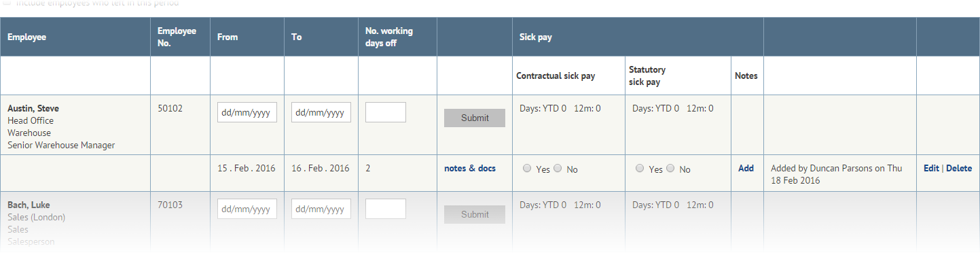The height and width of the screenshot is (253, 980).
Task: Choose No under statutory sick pay
Action: [670, 169]
